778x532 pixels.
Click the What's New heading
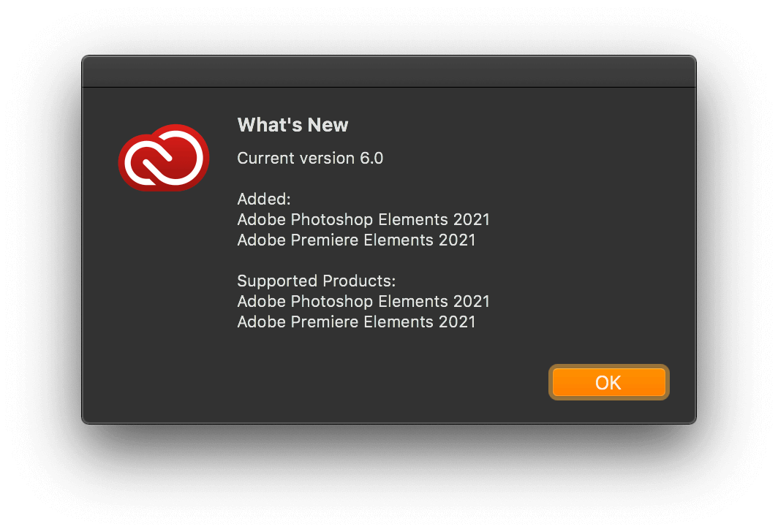pyautogui.click(x=292, y=125)
